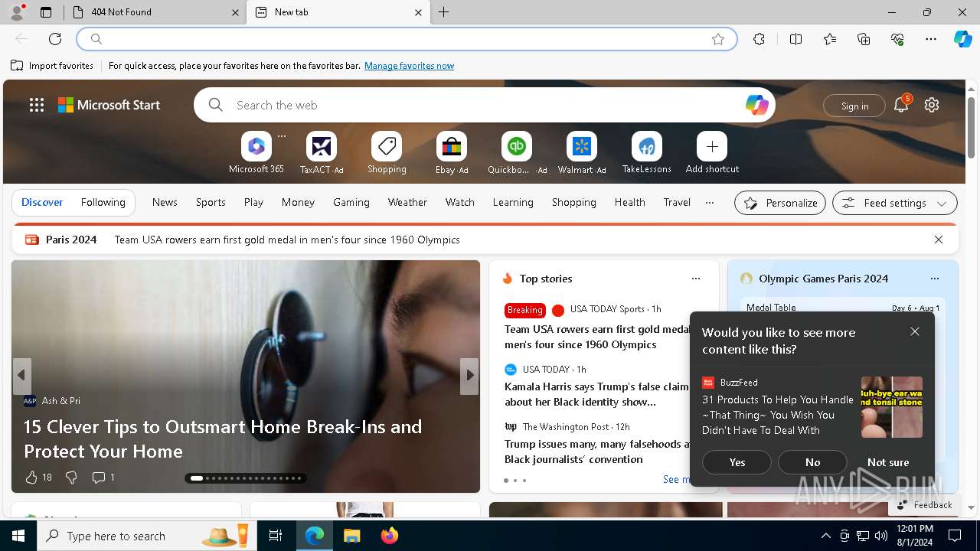The image size is (980, 551).
Task: Open Kamala Harris top story headline
Action: click(597, 394)
